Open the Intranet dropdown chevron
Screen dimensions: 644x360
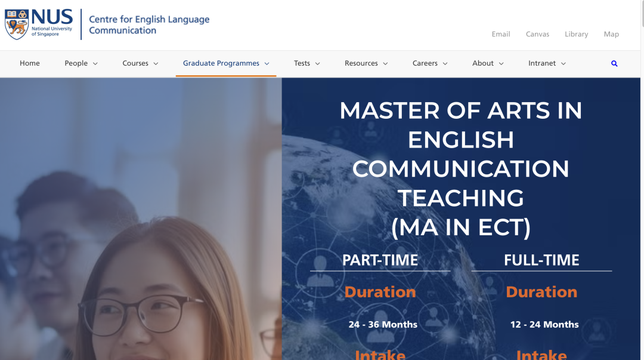coord(563,64)
